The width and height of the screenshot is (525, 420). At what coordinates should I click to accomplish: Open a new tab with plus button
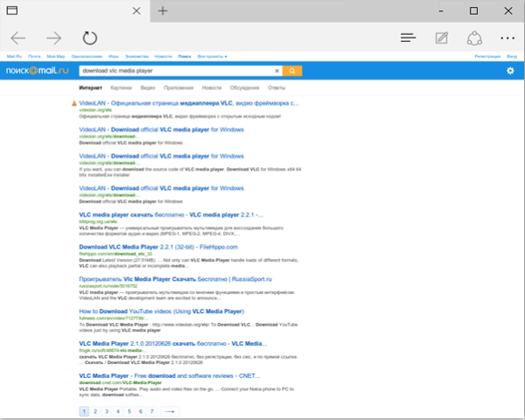(x=163, y=11)
